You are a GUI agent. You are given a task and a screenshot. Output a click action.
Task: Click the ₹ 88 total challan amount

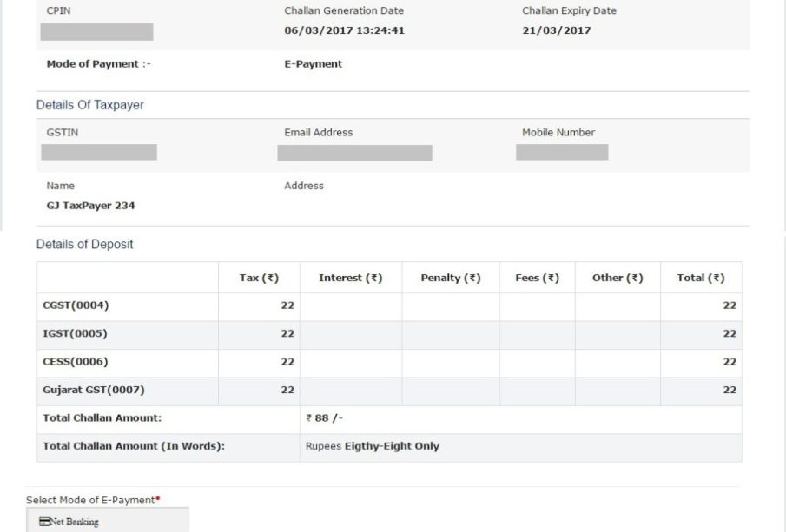coord(324,417)
